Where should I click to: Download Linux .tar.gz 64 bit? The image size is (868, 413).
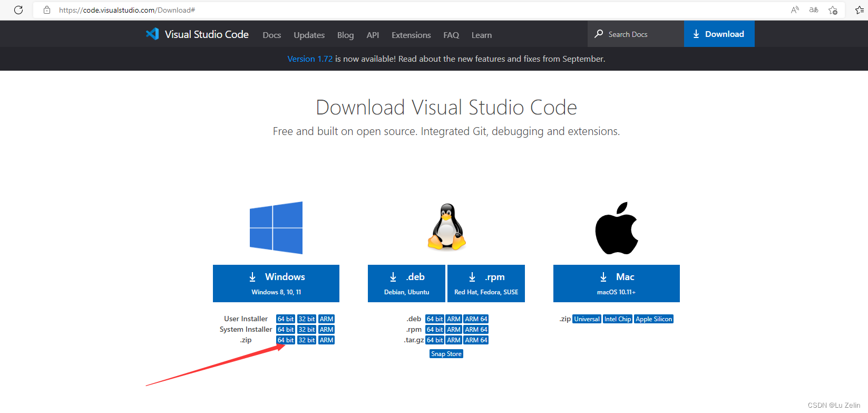435,340
